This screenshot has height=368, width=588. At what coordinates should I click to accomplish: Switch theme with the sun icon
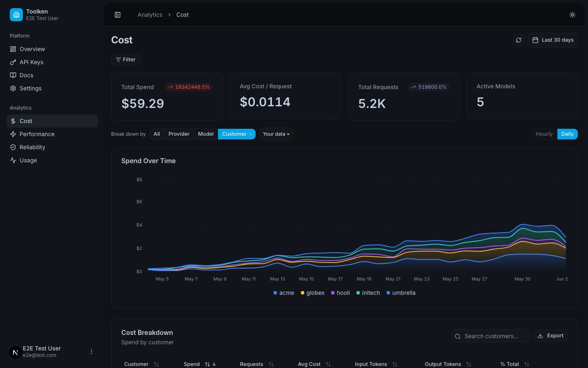click(572, 15)
